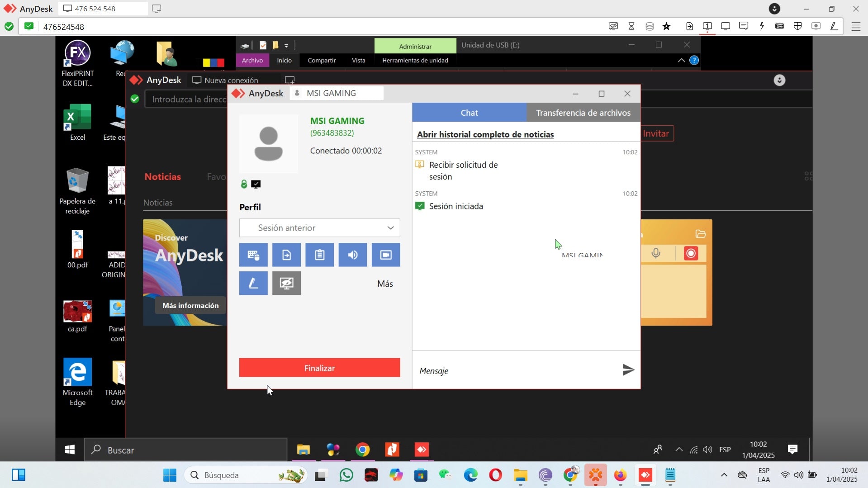This screenshot has width=868, height=488.
Task: Open actions lightning bolt menu
Action: point(762,26)
